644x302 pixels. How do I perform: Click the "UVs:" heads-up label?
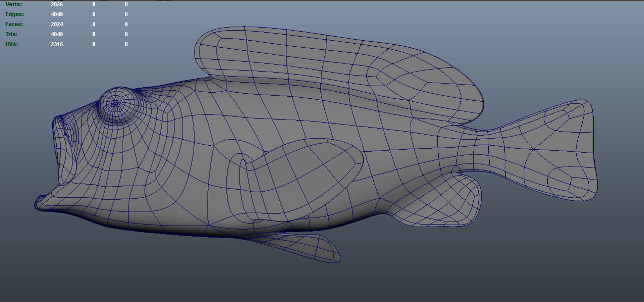click(x=12, y=44)
